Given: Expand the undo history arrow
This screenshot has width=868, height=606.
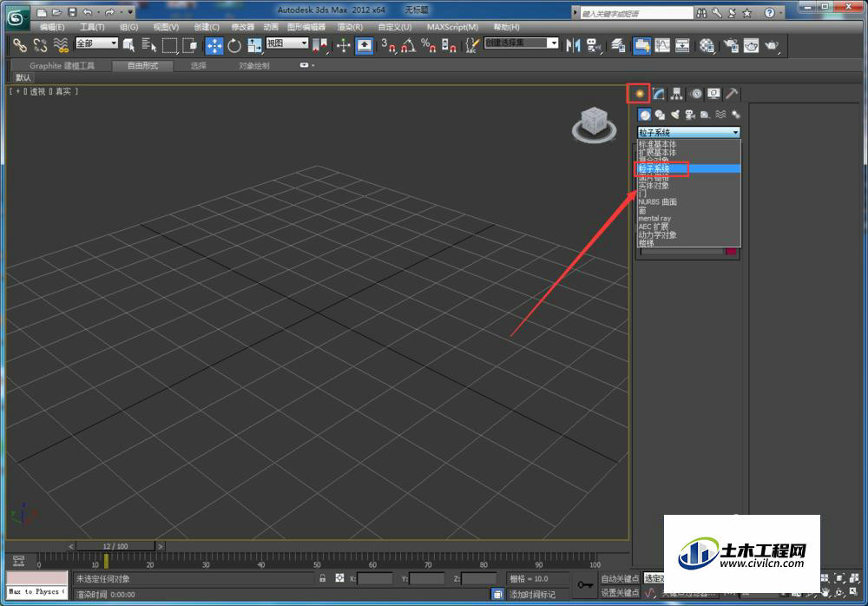Looking at the screenshot, I should pyautogui.click(x=97, y=11).
